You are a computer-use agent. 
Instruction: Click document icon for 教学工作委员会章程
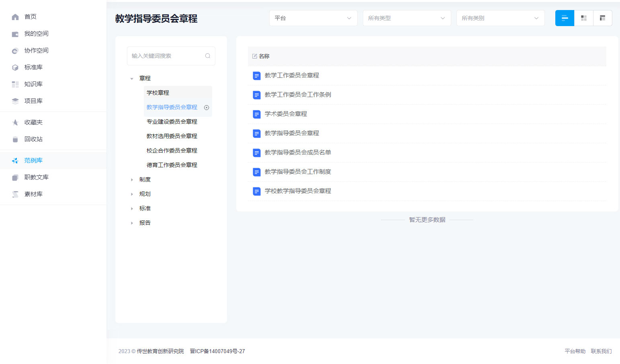pyautogui.click(x=256, y=75)
